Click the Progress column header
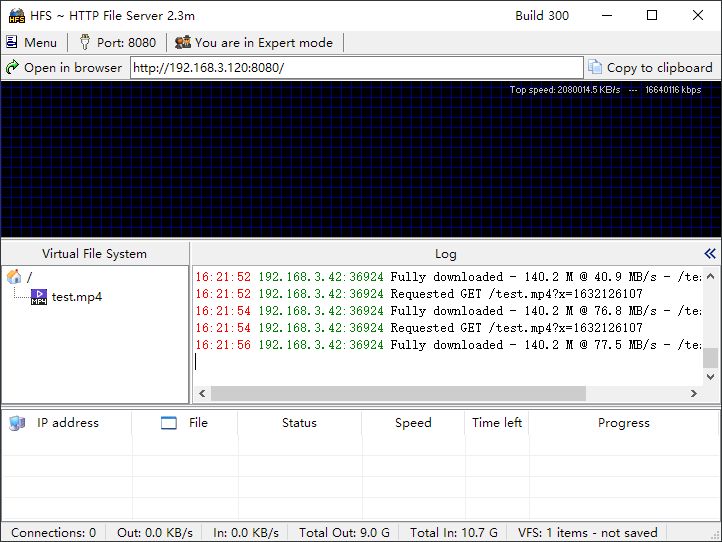 coord(624,423)
